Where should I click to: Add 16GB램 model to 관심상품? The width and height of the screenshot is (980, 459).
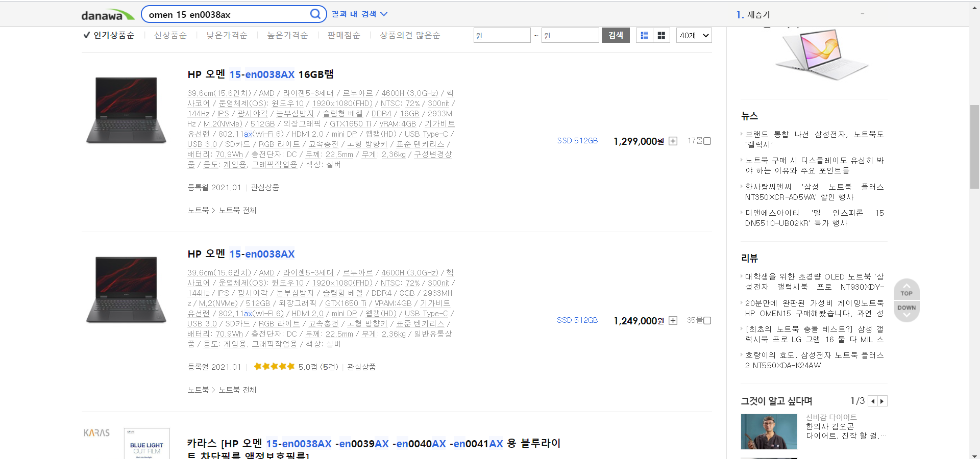pos(265,188)
